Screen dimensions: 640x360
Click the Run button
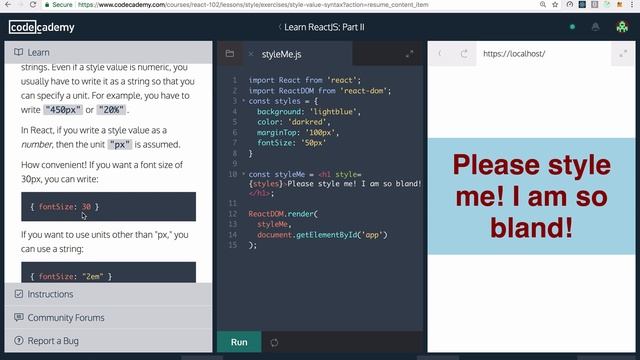point(239,342)
